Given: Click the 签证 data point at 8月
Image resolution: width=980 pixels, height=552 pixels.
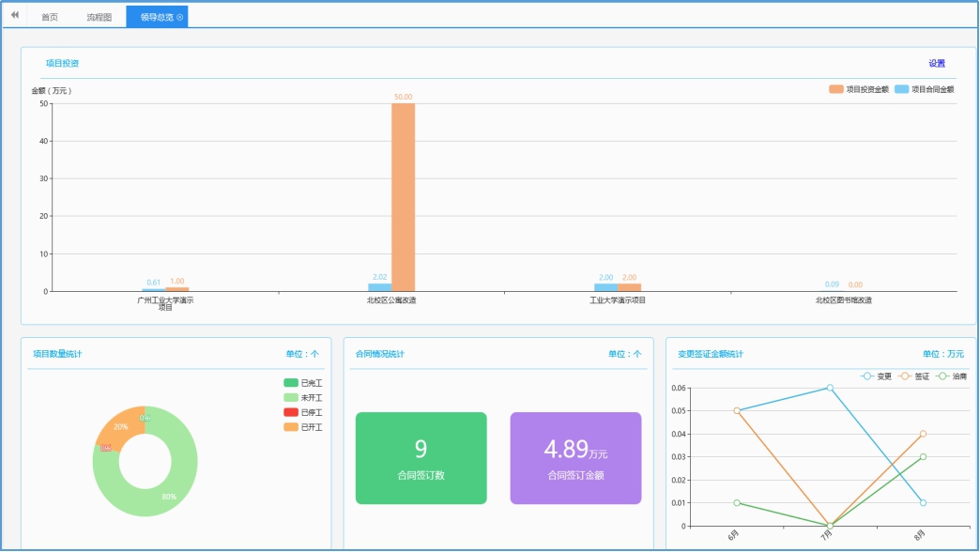Looking at the screenshot, I should coord(923,434).
